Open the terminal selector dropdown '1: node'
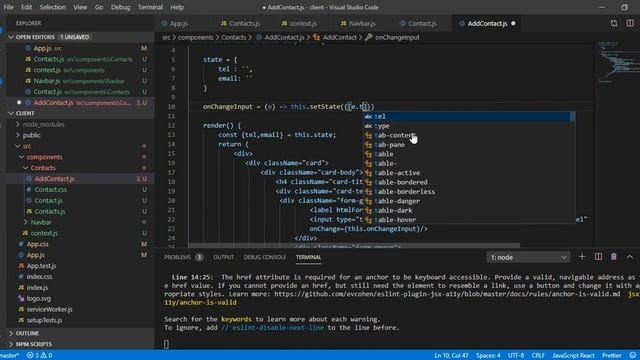Image resolution: width=640 pixels, height=360 pixels. [528, 258]
